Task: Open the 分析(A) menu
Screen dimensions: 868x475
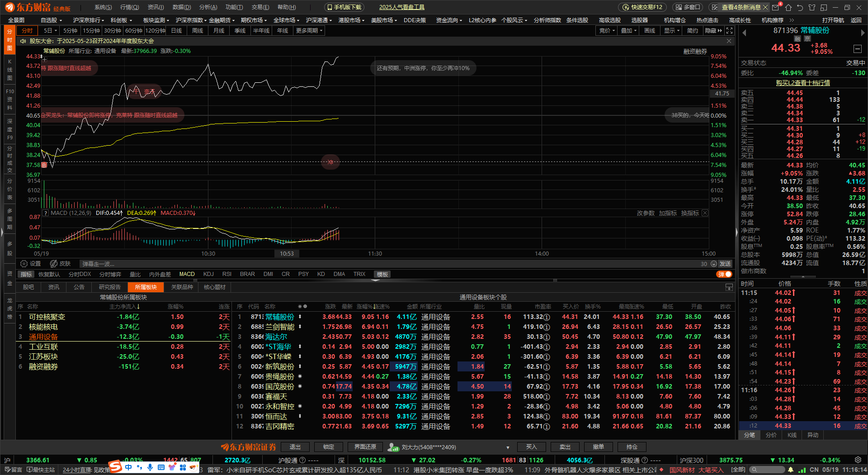Action: coord(208,7)
